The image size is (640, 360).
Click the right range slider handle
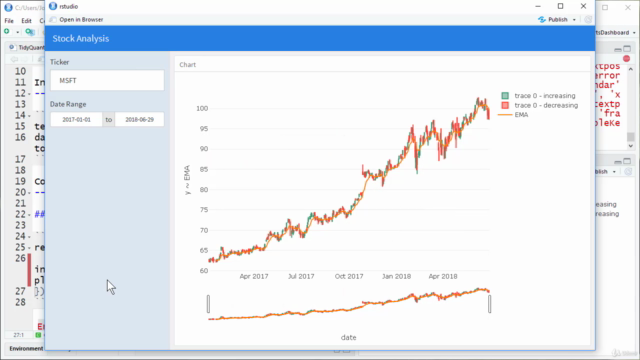[x=489, y=304]
